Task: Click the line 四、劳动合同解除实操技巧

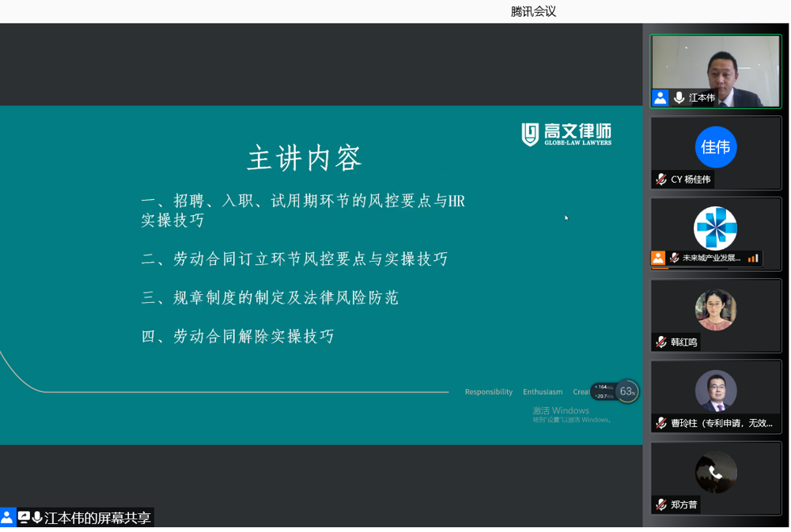Action: [x=237, y=336]
